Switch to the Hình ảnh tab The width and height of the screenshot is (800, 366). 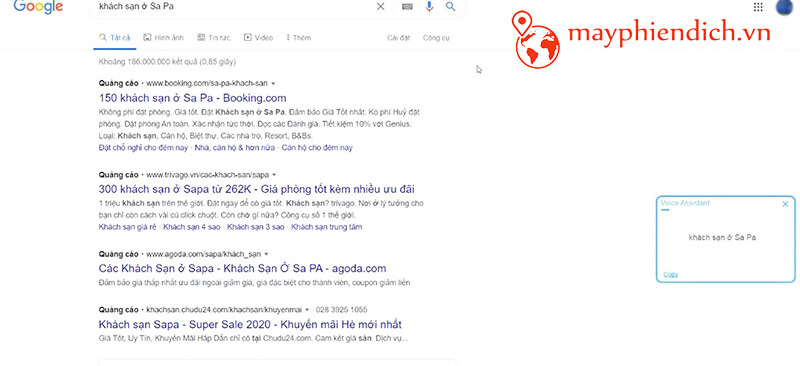pyautogui.click(x=163, y=38)
